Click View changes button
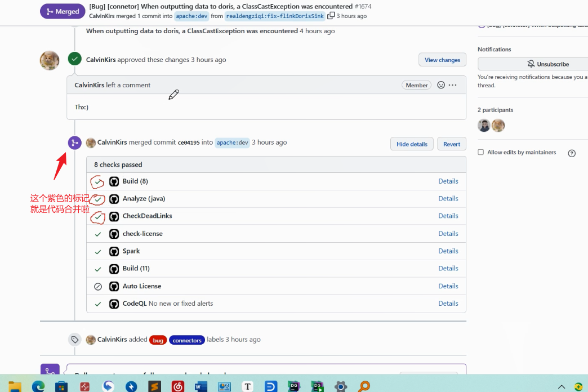 coord(442,60)
